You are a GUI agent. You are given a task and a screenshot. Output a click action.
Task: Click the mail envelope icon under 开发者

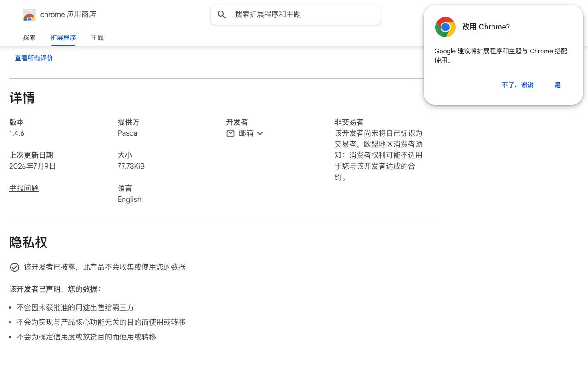231,133
